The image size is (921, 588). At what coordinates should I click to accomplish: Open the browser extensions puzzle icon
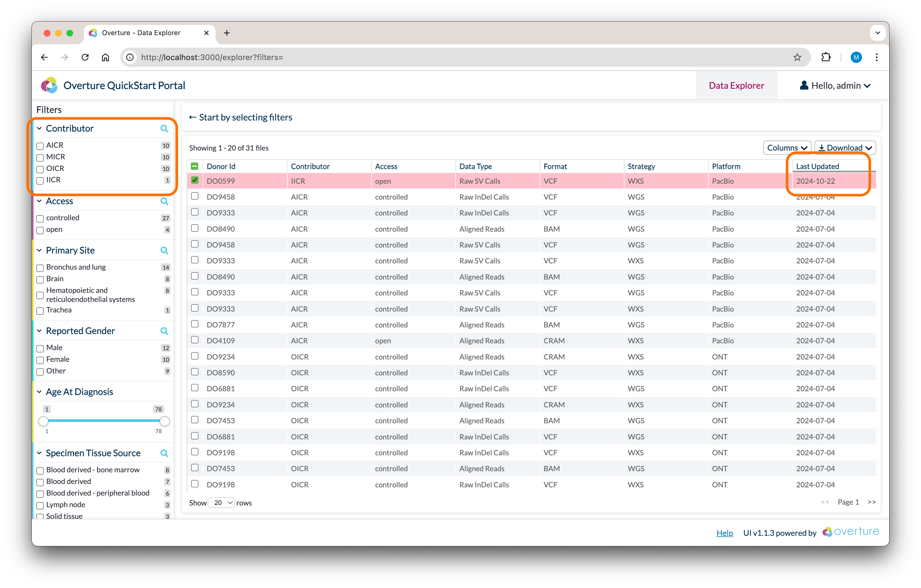point(826,57)
